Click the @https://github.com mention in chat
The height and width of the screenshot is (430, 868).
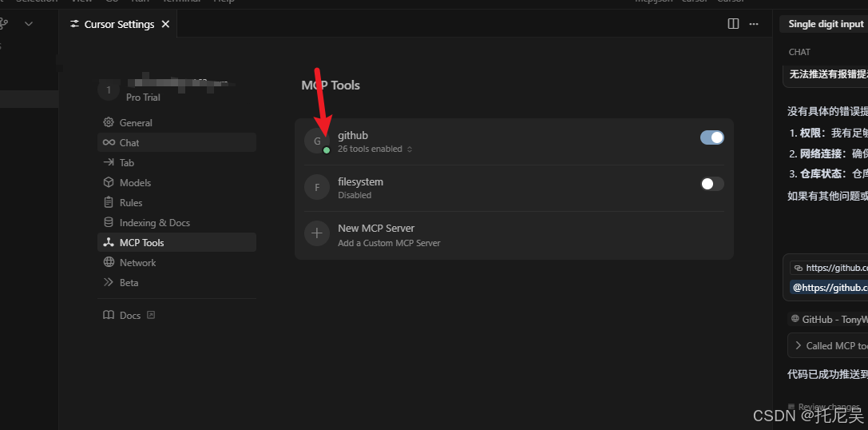click(x=829, y=288)
